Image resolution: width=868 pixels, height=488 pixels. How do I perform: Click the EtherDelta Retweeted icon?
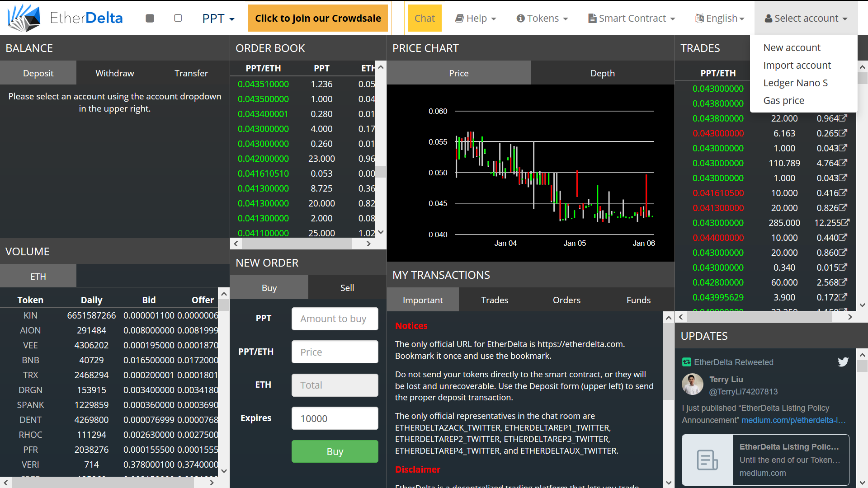click(687, 362)
